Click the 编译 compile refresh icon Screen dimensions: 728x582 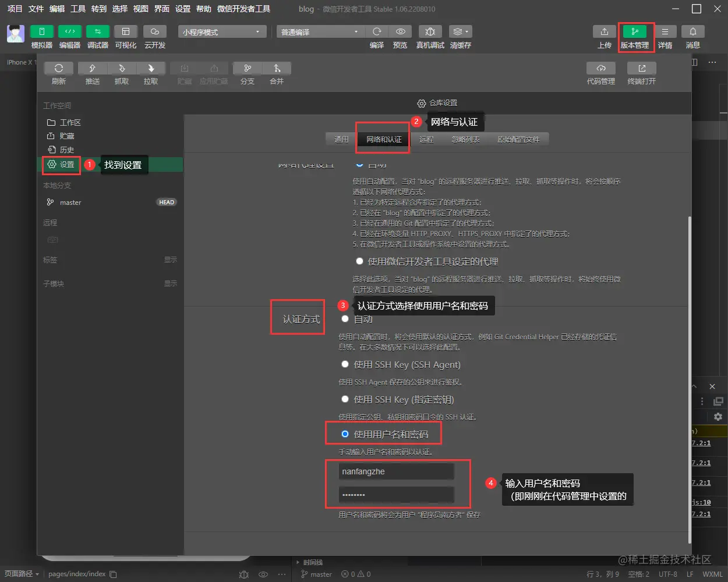coord(377,31)
